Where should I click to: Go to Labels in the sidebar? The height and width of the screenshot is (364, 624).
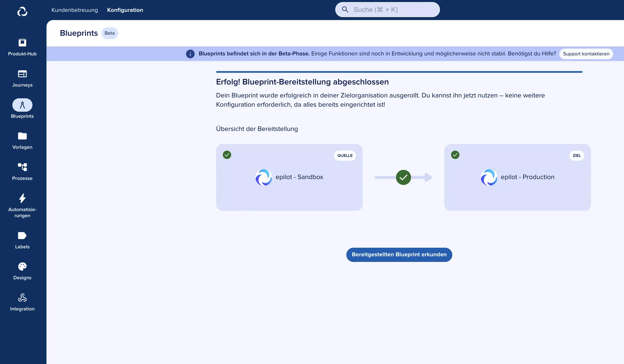click(x=22, y=240)
